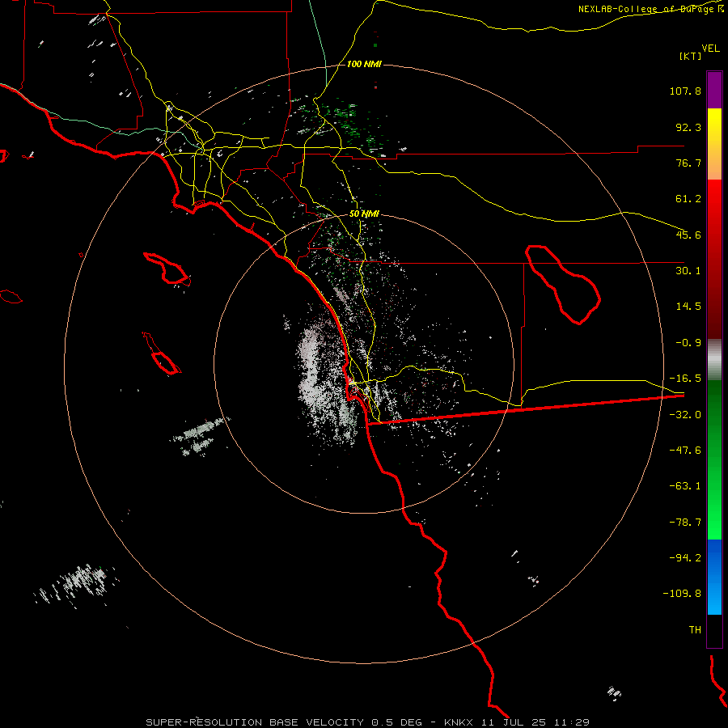Select the -16.5 scale value
The width and height of the screenshot is (728, 728).
tap(685, 379)
